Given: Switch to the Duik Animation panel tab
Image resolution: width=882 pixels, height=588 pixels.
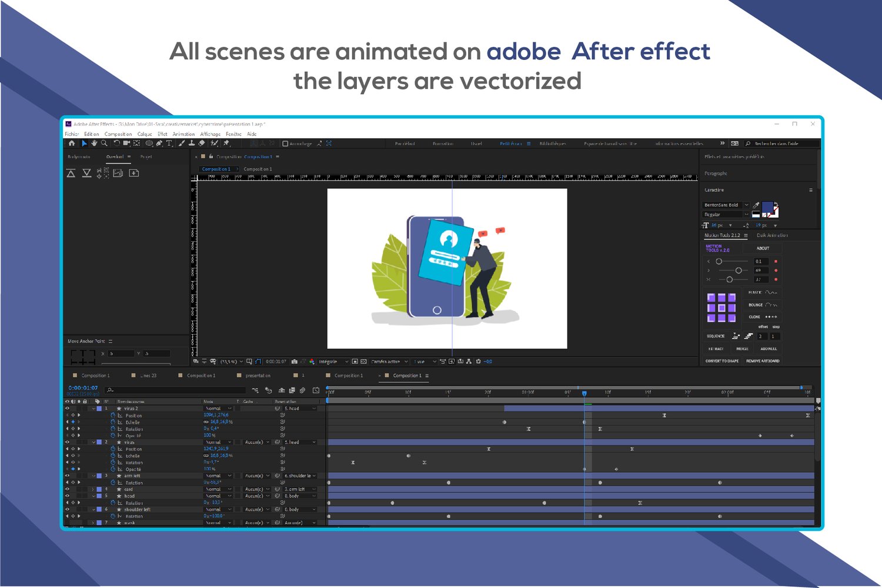Looking at the screenshot, I should tap(772, 235).
